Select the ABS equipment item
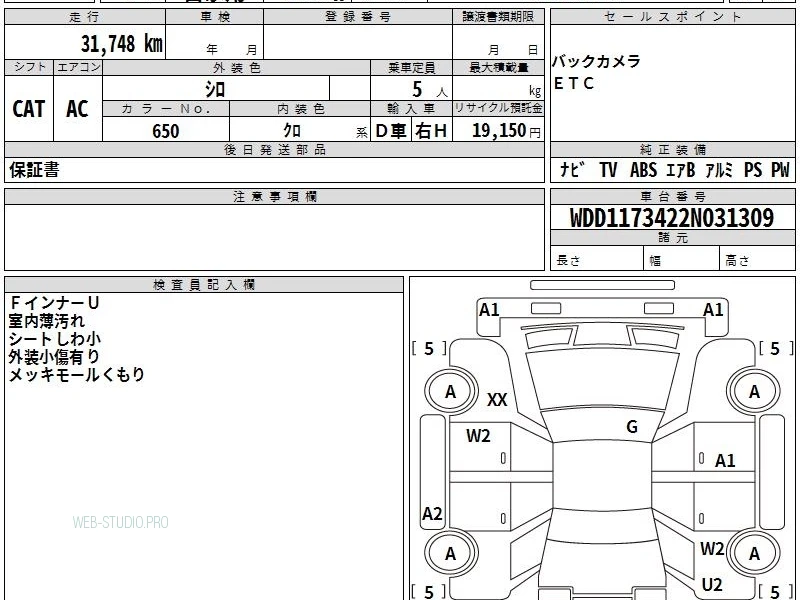The width and height of the screenshot is (800, 600). tap(643, 169)
